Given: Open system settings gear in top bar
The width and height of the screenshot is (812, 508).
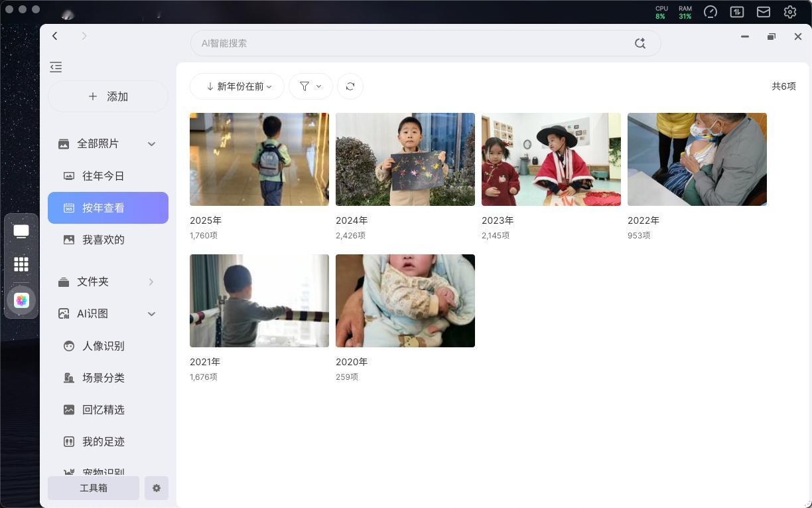Looking at the screenshot, I should coord(790,12).
